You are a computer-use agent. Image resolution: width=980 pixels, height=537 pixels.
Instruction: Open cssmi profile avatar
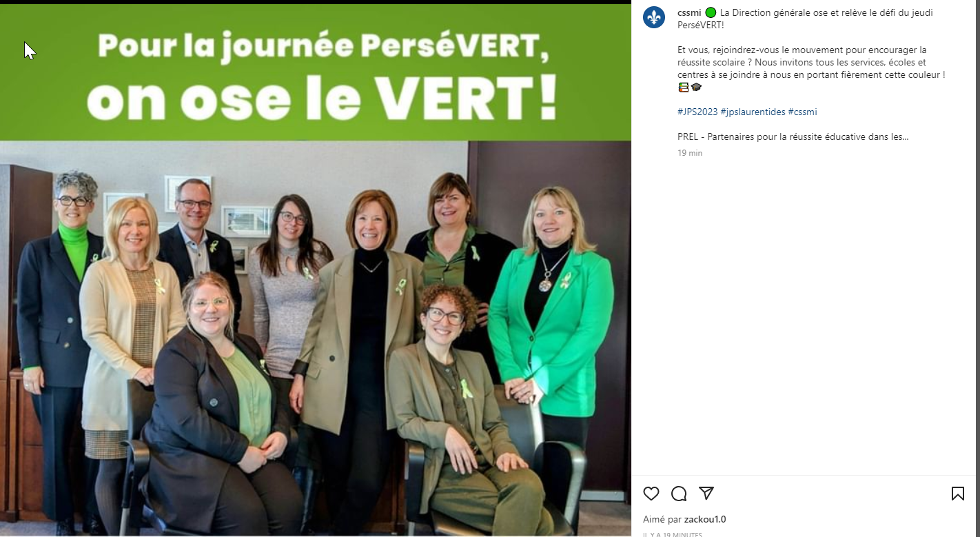tap(654, 17)
